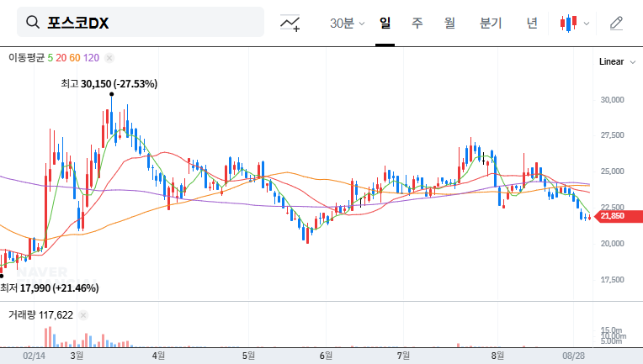
Task: Switch to the 주 weekly tab
Action: pos(417,23)
